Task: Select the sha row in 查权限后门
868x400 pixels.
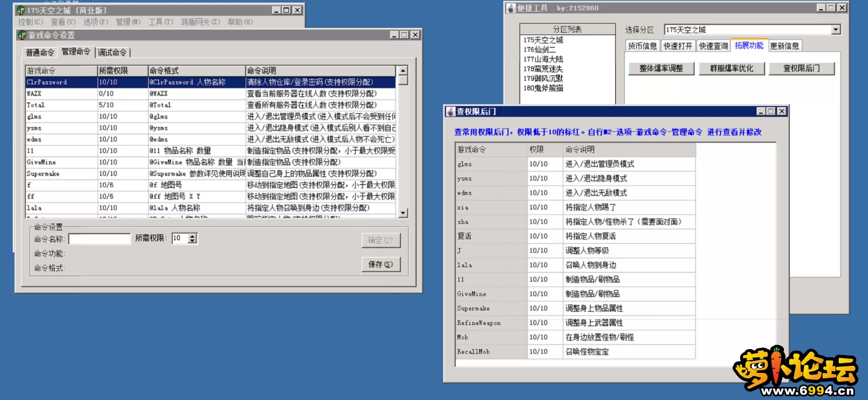Action: 576,222
